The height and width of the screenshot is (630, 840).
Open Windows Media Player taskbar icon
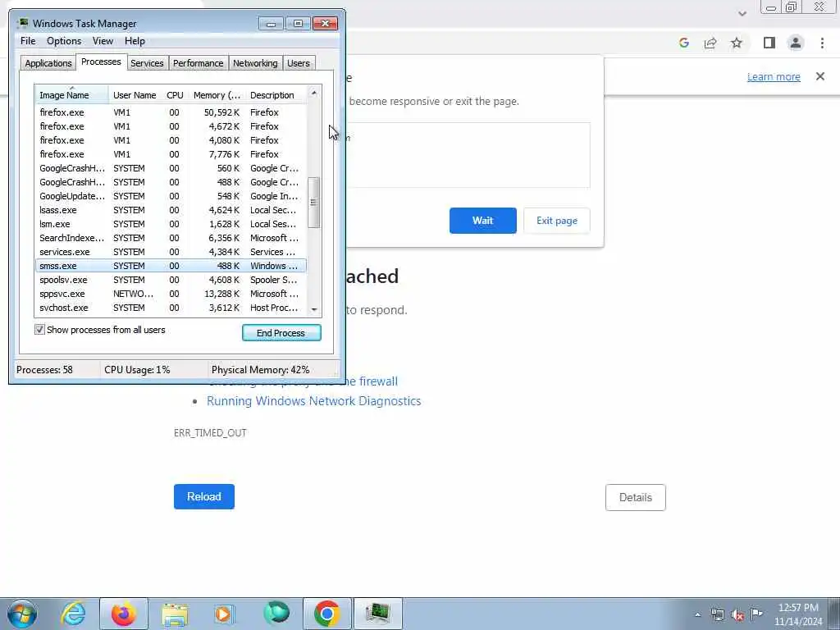pyautogui.click(x=225, y=614)
